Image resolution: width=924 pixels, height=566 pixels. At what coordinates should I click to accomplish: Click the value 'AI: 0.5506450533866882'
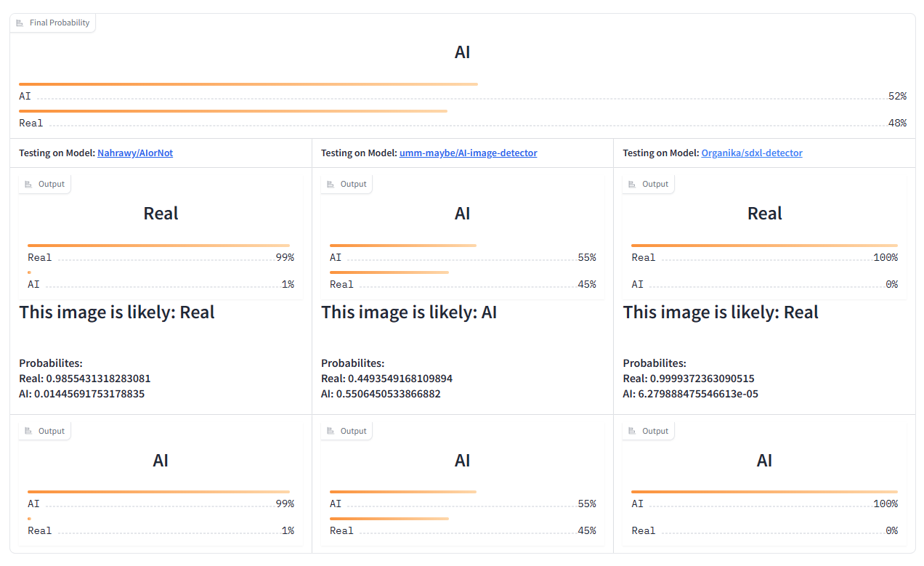coord(381,394)
